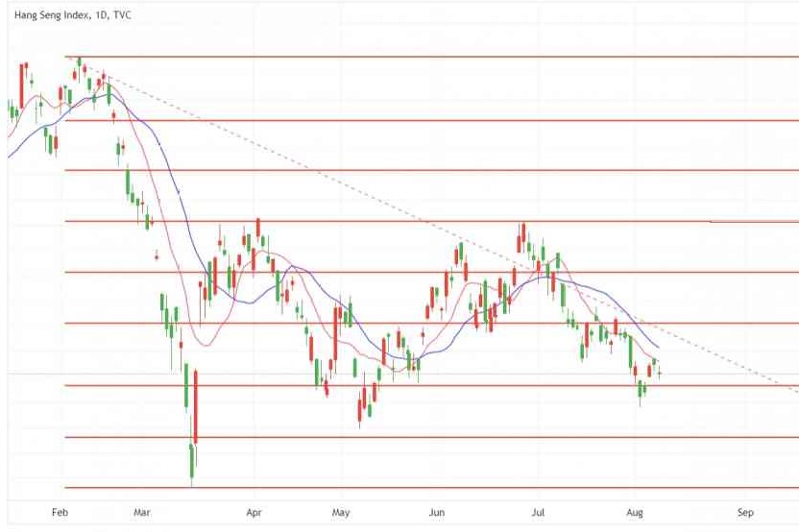Click the Apr label on time axis

click(254, 514)
